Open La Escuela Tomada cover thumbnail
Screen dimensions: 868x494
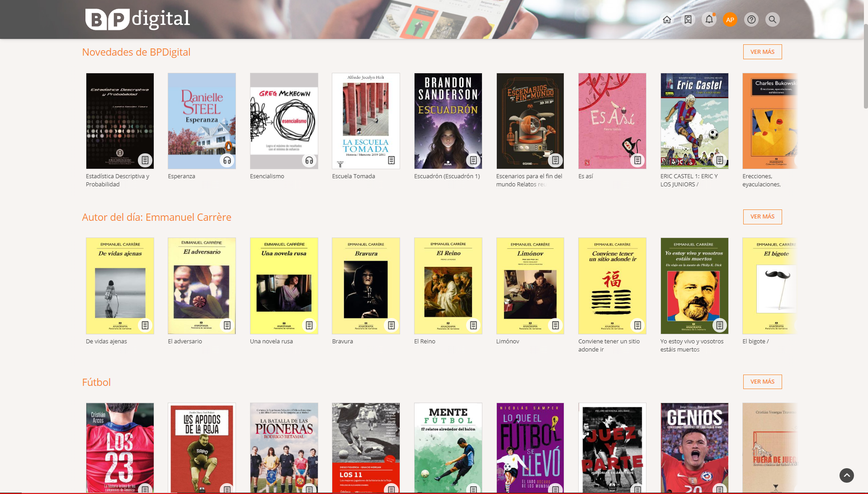coord(366,120)
